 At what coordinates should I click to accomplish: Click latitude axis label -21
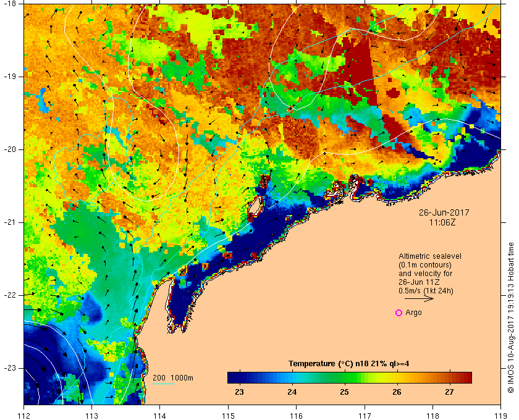tap(10, 222)
